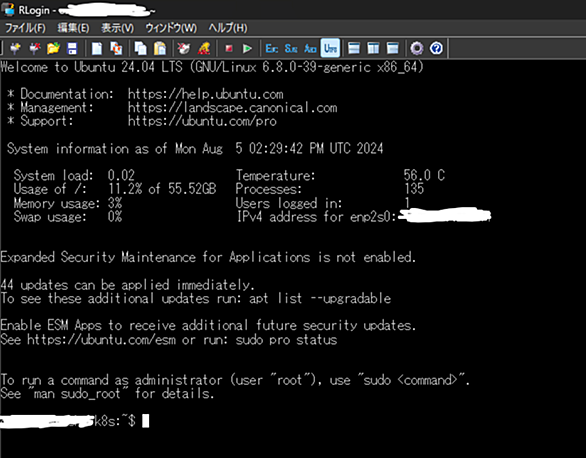Click the reconnect page icon with orange arrows
The width and height of the screenshot is (586, 458).
tap(116, 48)
